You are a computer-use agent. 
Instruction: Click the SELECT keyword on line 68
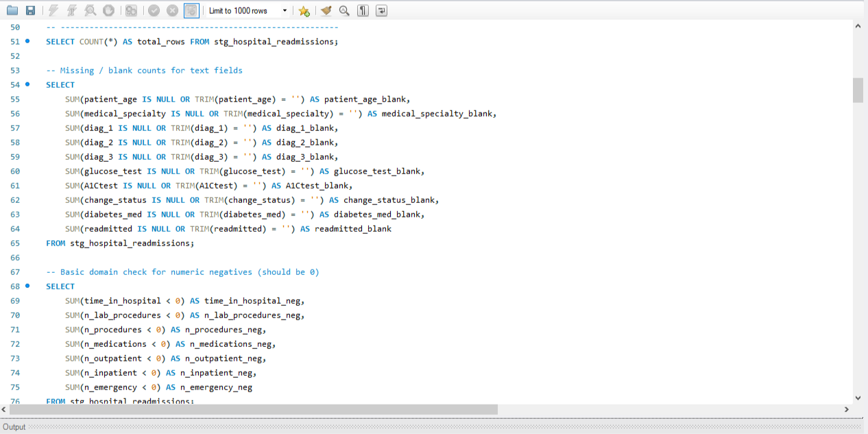pyautogui.click(x=60, y=287)
